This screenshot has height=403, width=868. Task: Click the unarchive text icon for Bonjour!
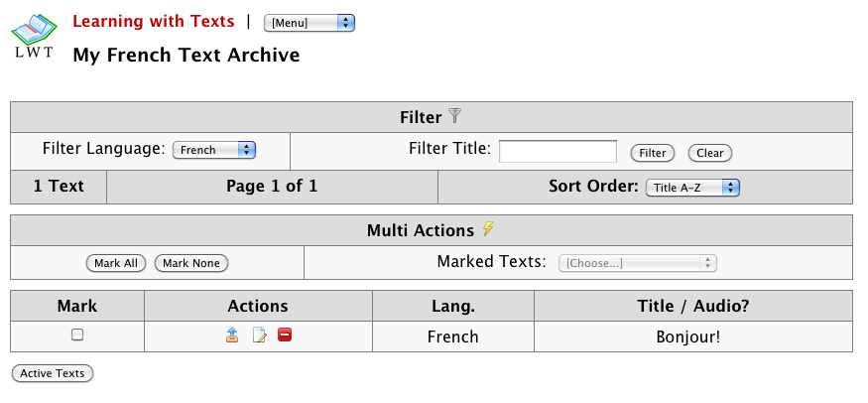tap(232, 336)
